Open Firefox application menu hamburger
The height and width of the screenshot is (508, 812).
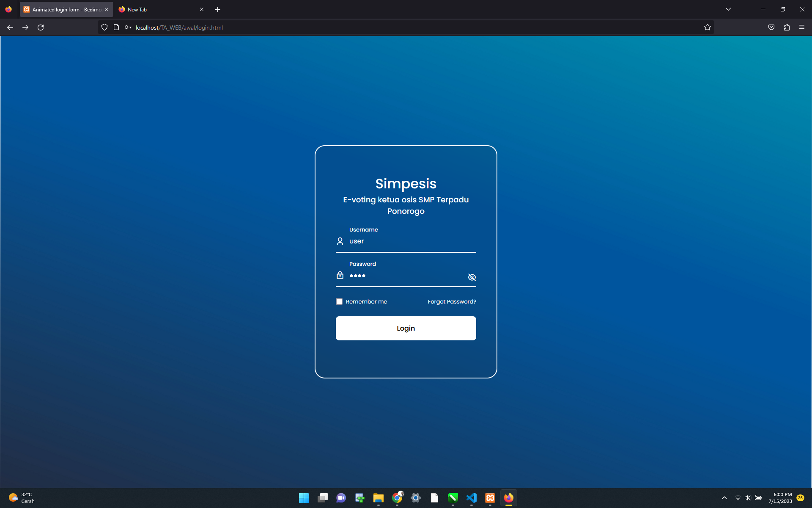(802, 28)
